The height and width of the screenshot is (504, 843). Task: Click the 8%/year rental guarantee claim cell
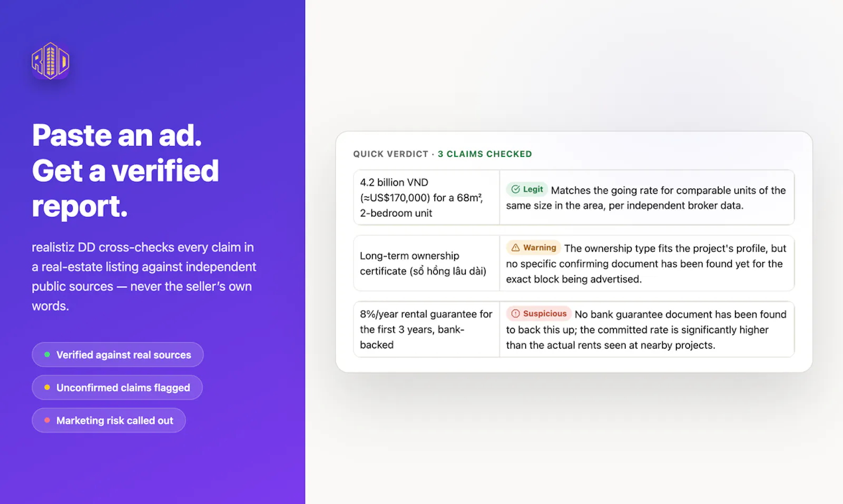[x=427, y=329]
